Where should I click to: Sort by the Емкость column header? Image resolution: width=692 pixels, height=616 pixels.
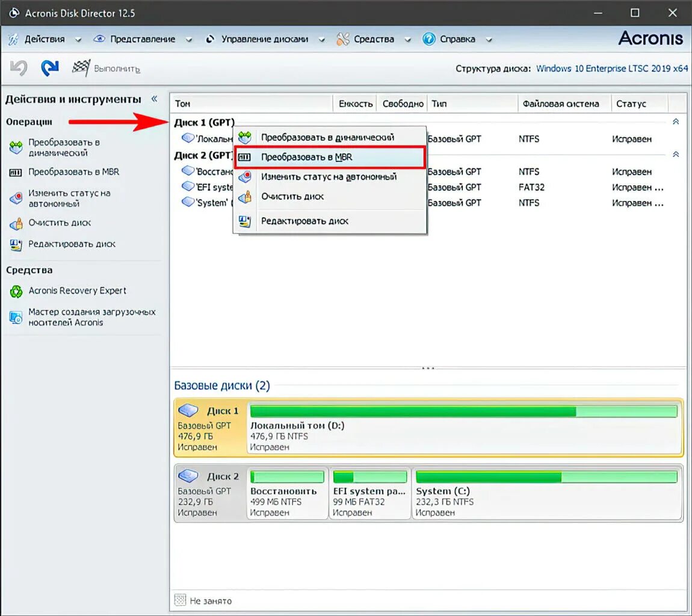click(x=355, y=103)
